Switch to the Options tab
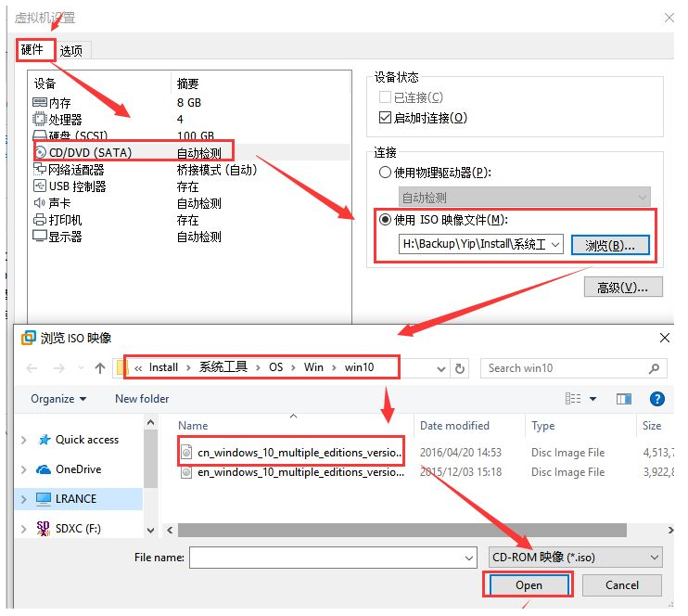This screenshot has height=616, width=688. click(72, 51)
